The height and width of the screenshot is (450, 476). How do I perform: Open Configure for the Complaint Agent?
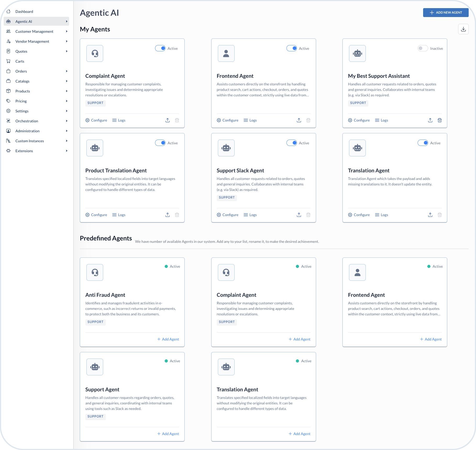(96, 120)
